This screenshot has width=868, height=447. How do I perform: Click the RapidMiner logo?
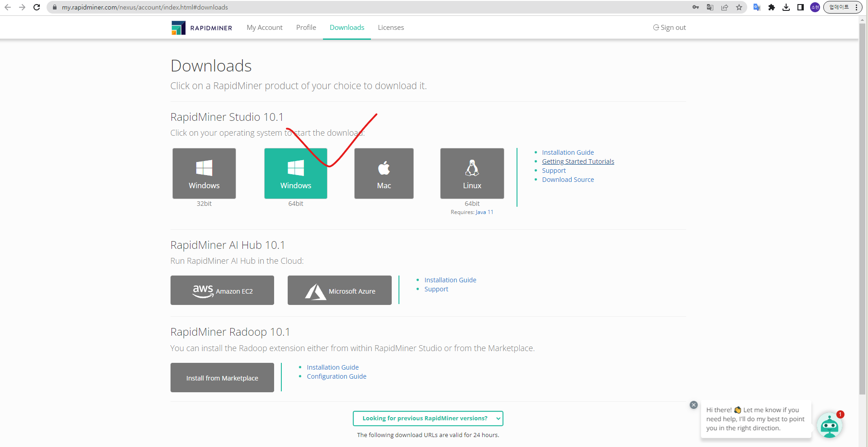[x=202, y=28]
